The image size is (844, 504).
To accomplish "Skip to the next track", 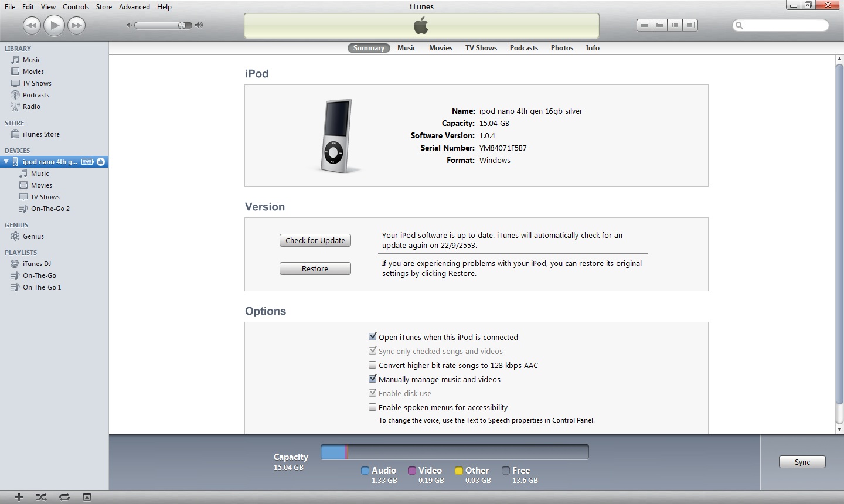I will (76, 25).
